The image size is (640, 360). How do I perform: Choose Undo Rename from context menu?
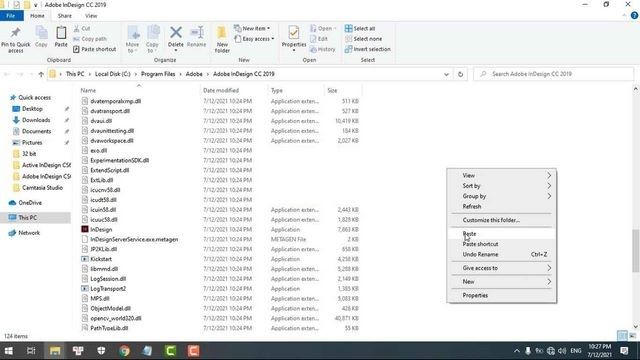[502, 254]
